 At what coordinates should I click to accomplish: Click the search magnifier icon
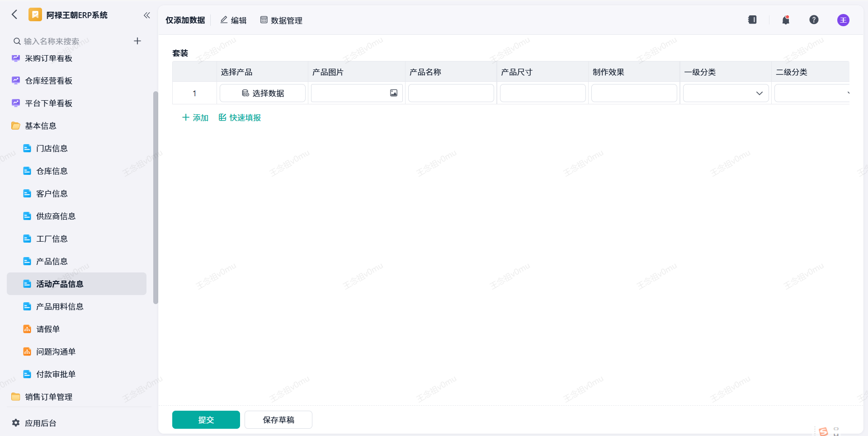point(17,41)
